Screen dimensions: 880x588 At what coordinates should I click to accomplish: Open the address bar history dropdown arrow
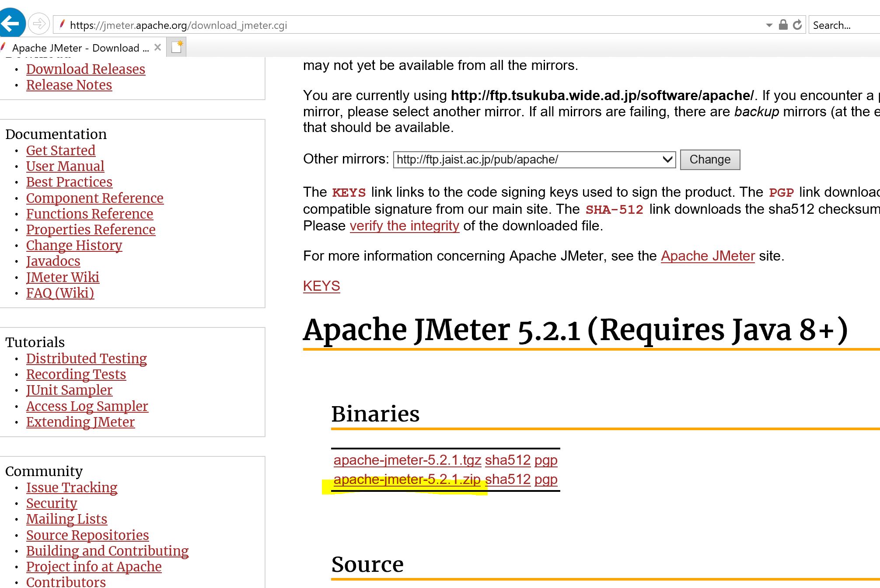click(769, 25)
